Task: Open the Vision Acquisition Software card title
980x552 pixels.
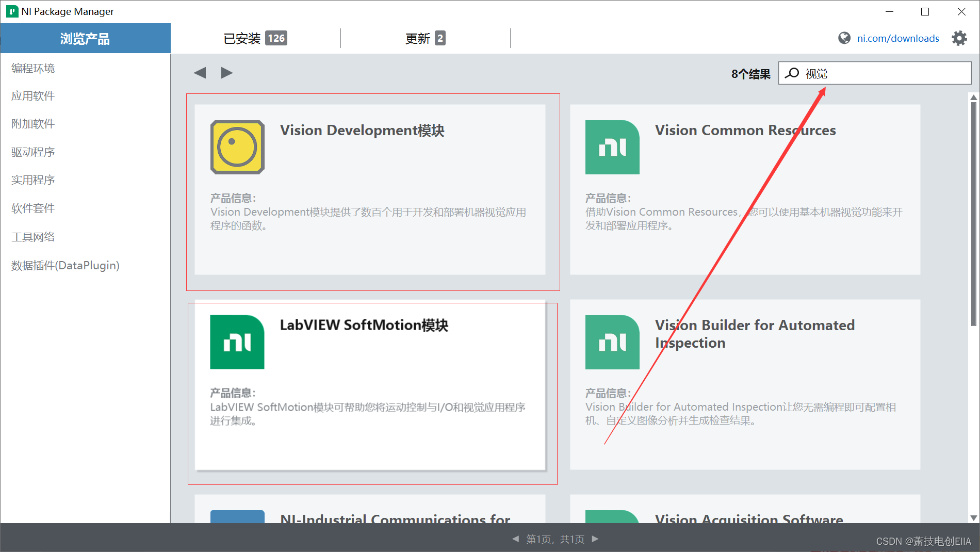Action: point(749,518)
